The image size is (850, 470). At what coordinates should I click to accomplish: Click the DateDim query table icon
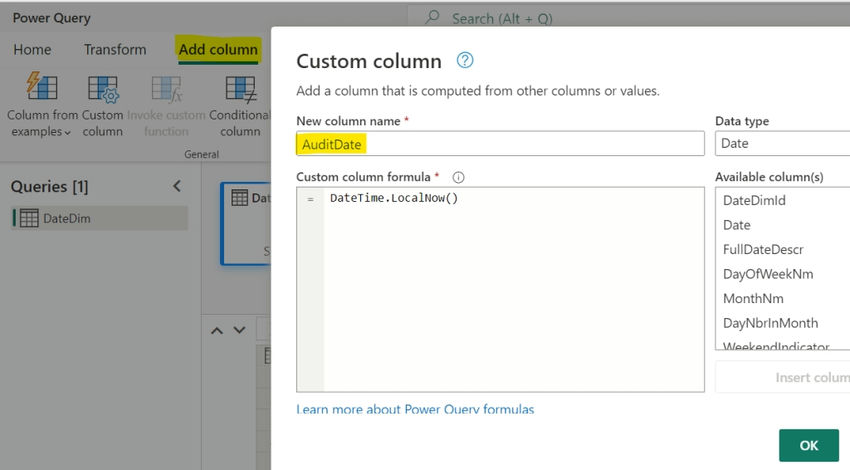pyautogui.click(x=29, y=218)
